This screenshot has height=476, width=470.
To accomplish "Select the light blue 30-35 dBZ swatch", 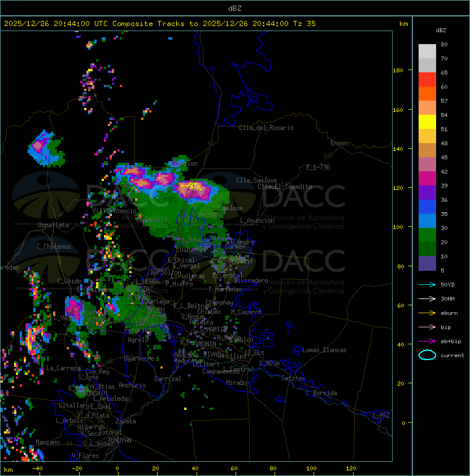I will point(427,220).
